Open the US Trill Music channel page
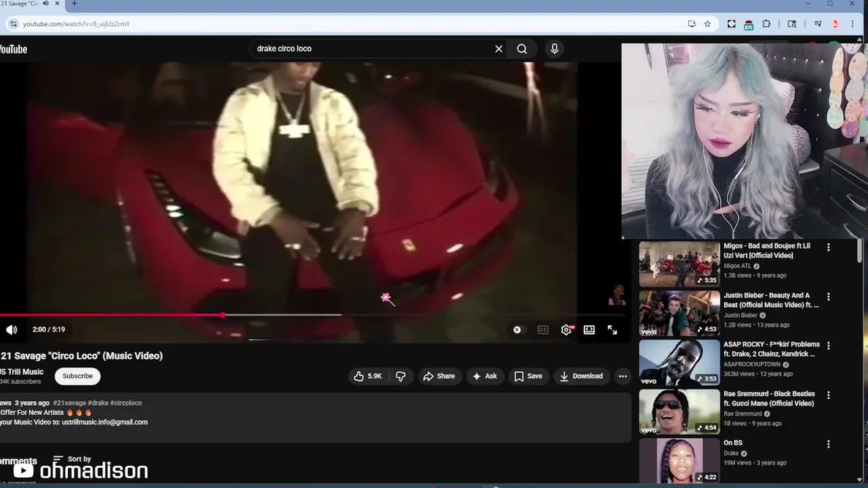This screenshot has width=868, height=488. pyautogui.click(x=22, y=371)
